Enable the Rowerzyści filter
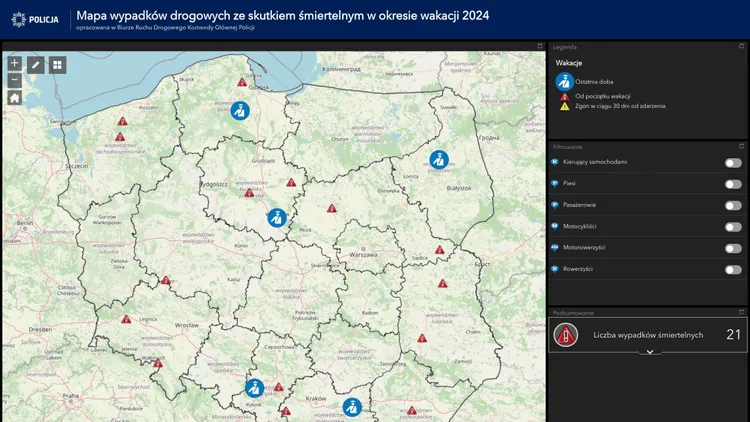The image size is (750, 422). click(733, 270)
